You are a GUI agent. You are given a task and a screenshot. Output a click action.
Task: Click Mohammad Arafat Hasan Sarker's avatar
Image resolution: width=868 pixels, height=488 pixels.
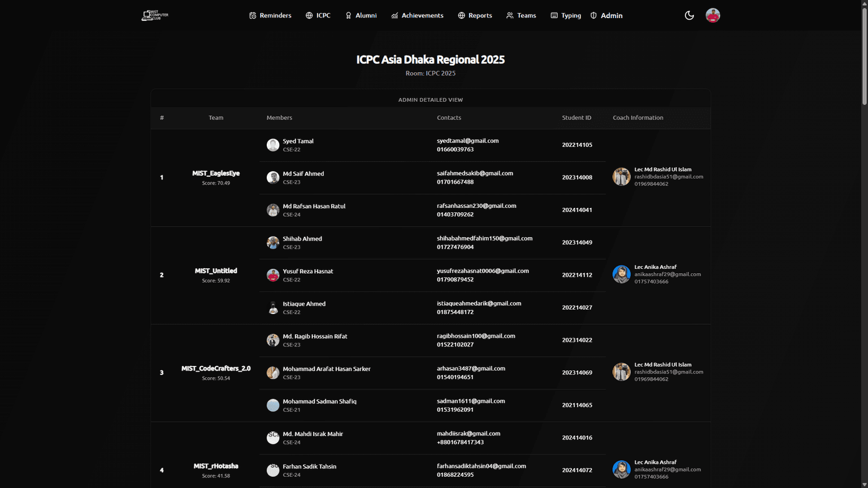click(x=273, y=373)
